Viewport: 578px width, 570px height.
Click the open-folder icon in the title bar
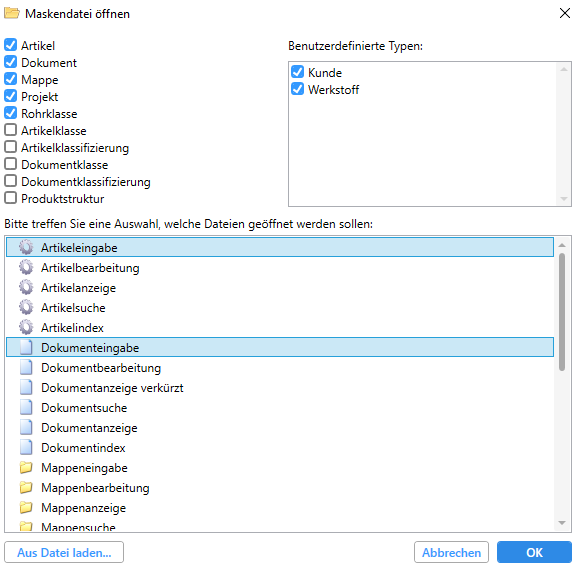(11, 13)
